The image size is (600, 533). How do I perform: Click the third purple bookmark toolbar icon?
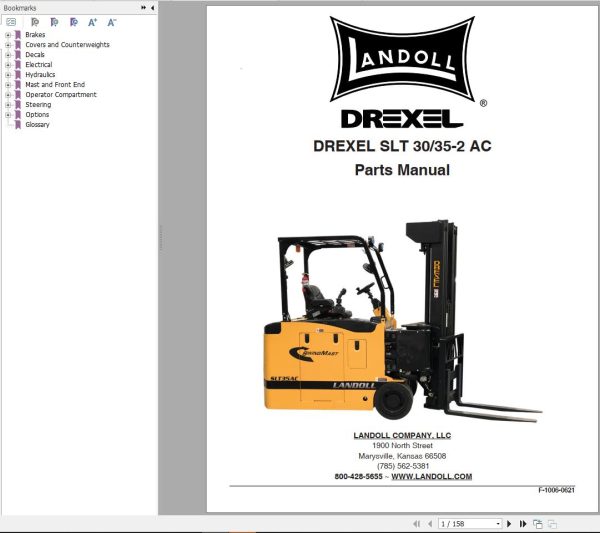[x=74, y=22]
